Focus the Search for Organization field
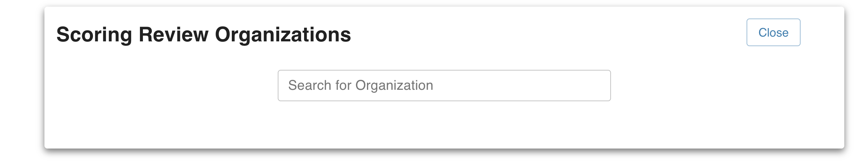The height and width of the screenshot is (167, 868). 444,85
